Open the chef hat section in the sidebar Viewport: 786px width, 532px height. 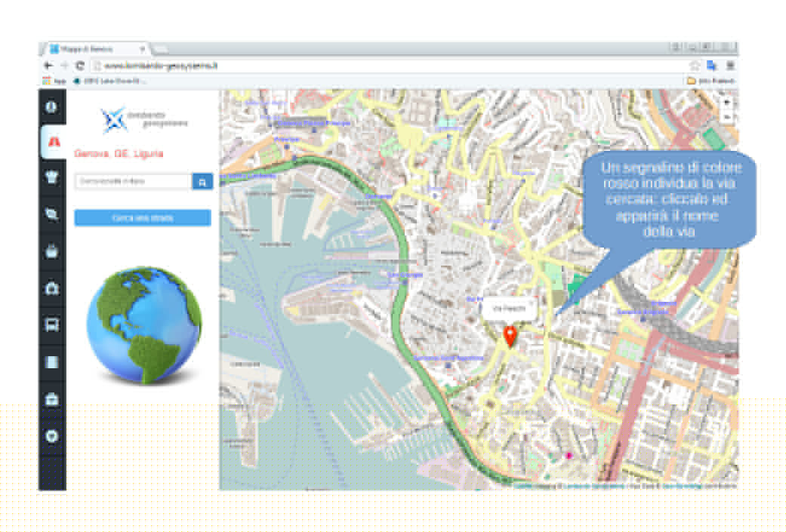tap(52, 177)
